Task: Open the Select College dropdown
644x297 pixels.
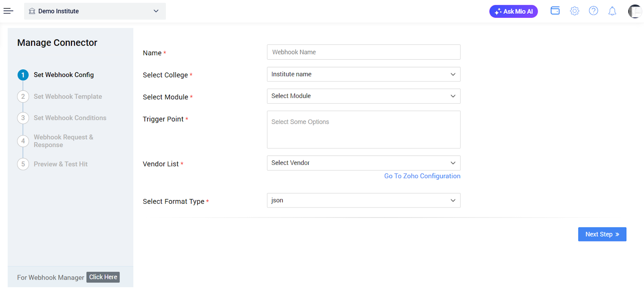Action: (x=363, y=74)
